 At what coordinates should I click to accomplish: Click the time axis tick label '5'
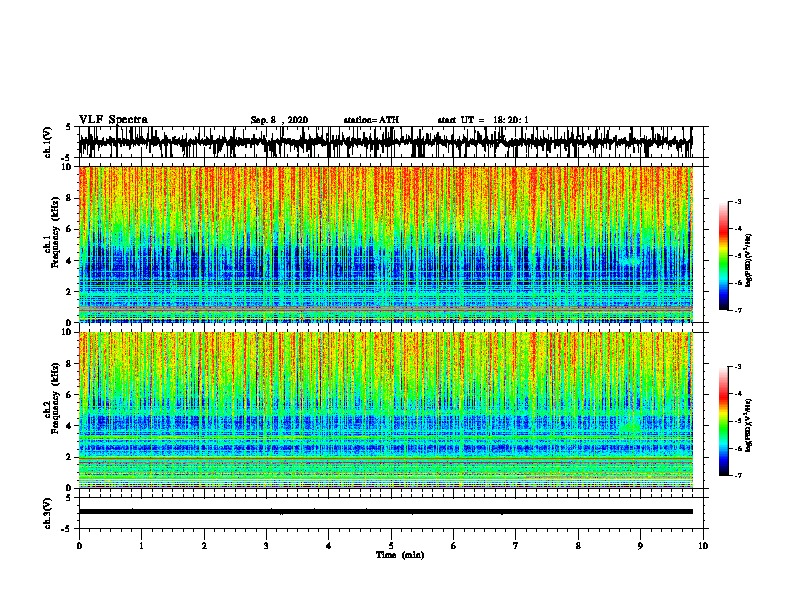[x=391, y=546]
